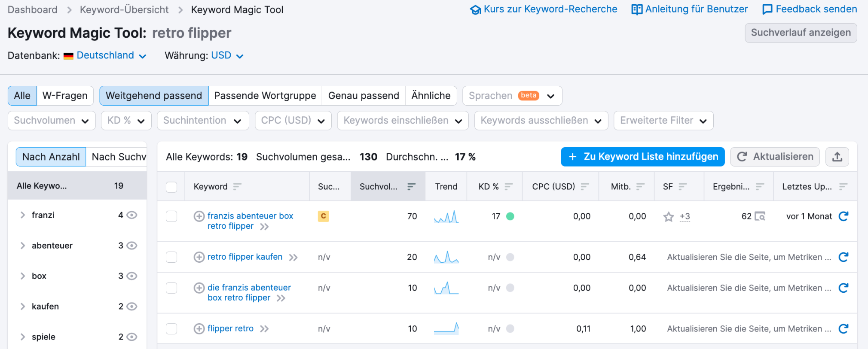Add franzis abenteuer box retro flipper plus icon

coord(199,216)
